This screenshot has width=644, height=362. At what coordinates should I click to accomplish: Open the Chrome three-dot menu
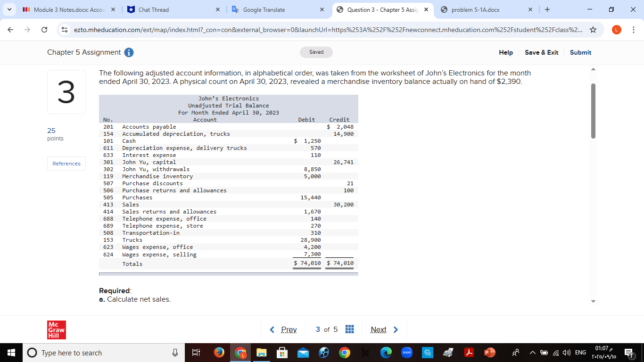(635, 29)
